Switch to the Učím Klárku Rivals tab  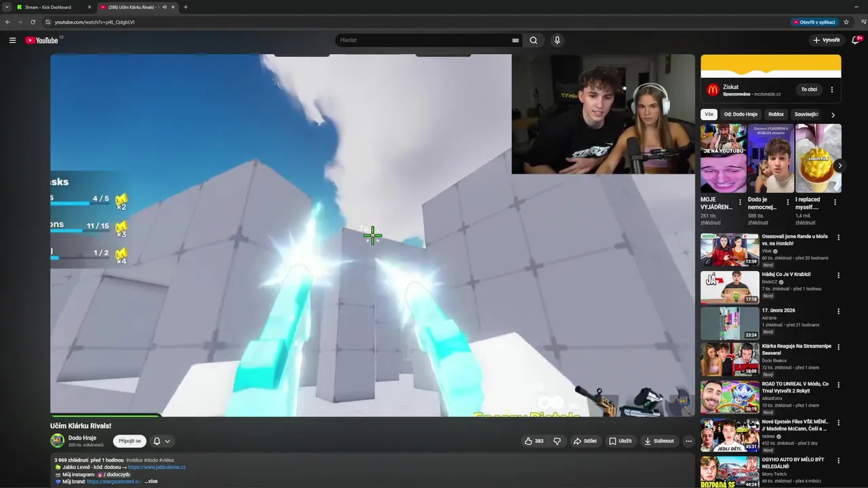(137, 7)
